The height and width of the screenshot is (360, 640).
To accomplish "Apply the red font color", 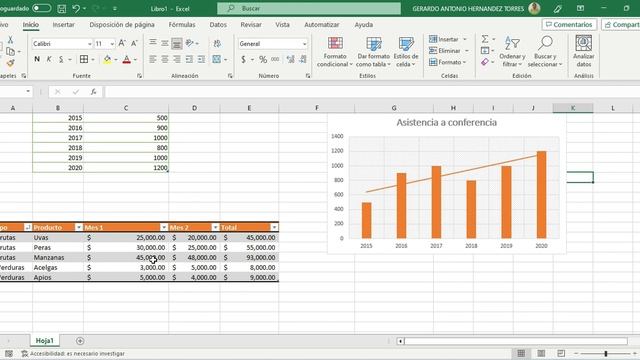I will coord(127,60).
